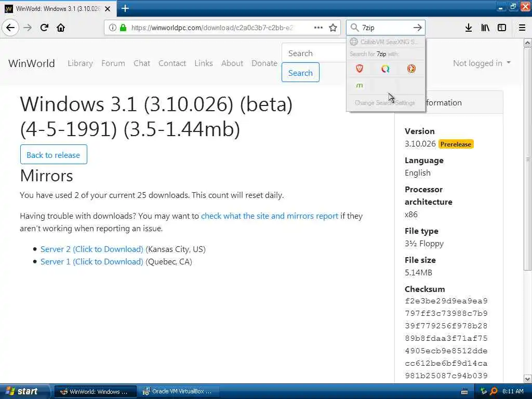Click the keyboard tray icon
Viewport: 532px width, 399px height.
(464, 392)
